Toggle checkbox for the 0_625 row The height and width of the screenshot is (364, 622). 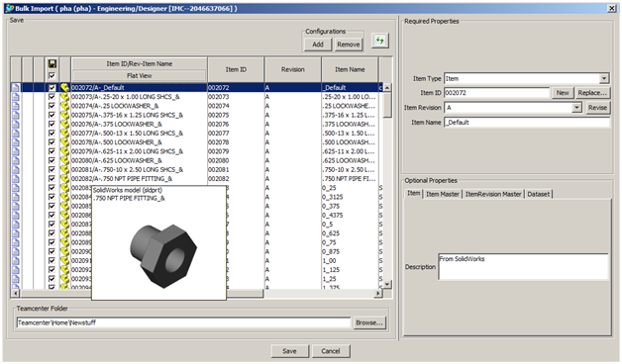click(52, 233)
